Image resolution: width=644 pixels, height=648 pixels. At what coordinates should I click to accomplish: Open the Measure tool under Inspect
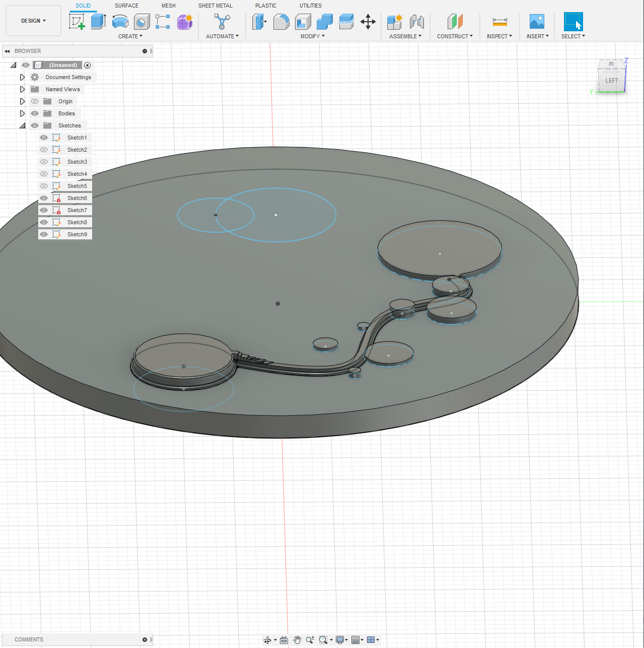pos(499,22)
